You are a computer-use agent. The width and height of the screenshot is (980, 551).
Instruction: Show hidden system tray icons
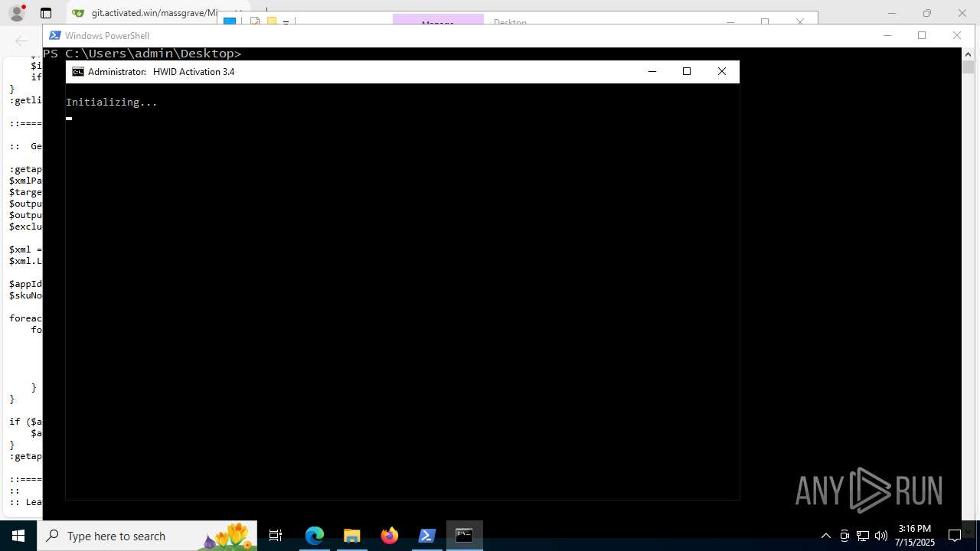pyautogui.click(x=825, y=536)
